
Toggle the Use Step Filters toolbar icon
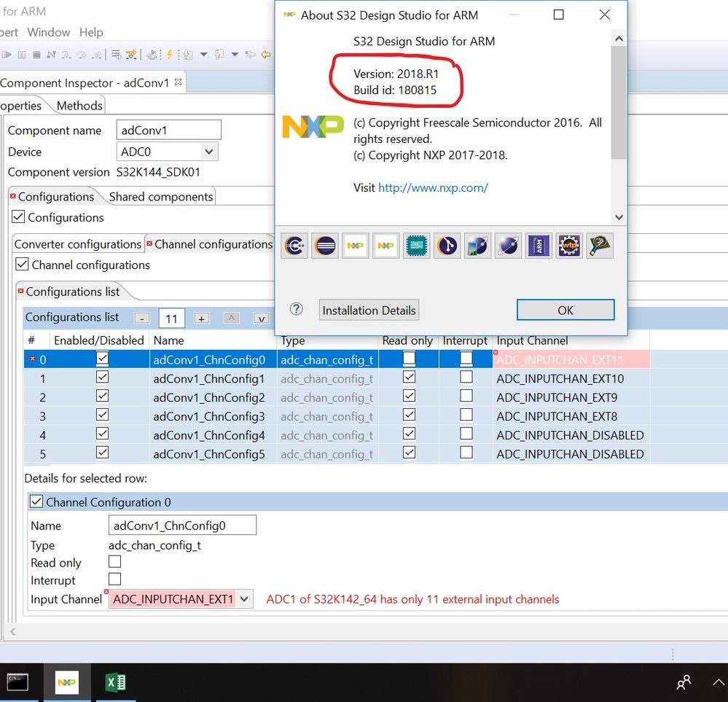(x=132, y=55)
